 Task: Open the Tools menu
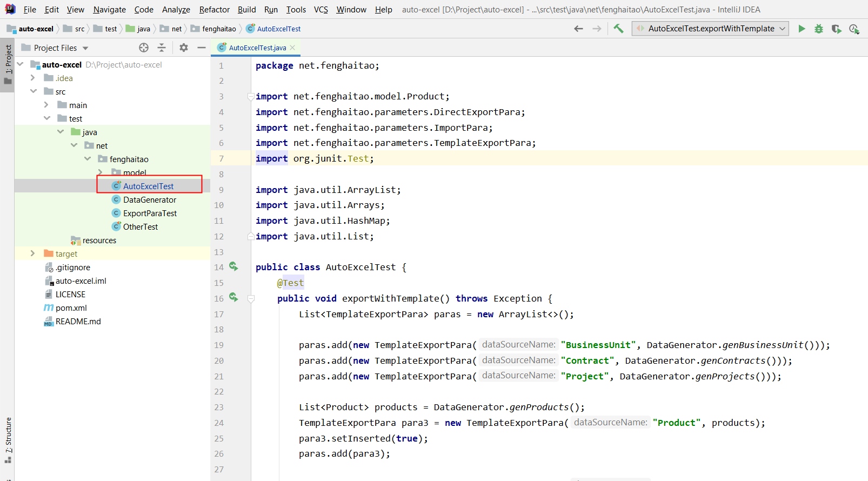pos(296,9)
